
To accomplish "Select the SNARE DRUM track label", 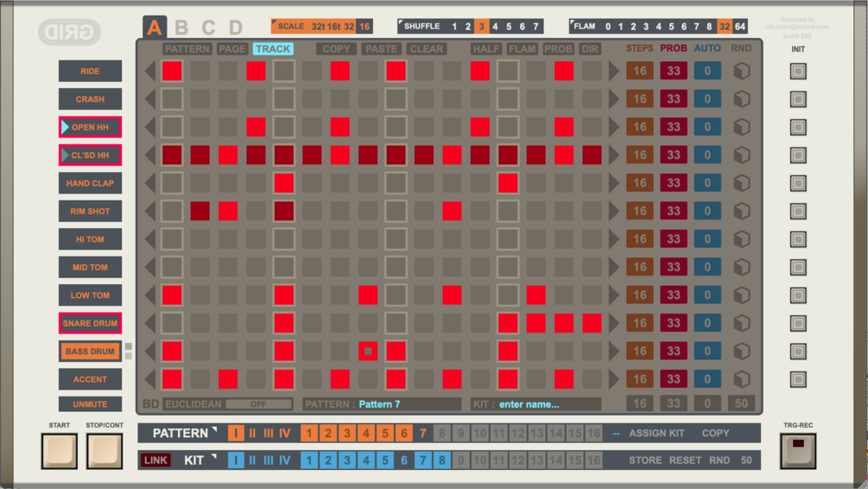I will [x=90, y=323].
